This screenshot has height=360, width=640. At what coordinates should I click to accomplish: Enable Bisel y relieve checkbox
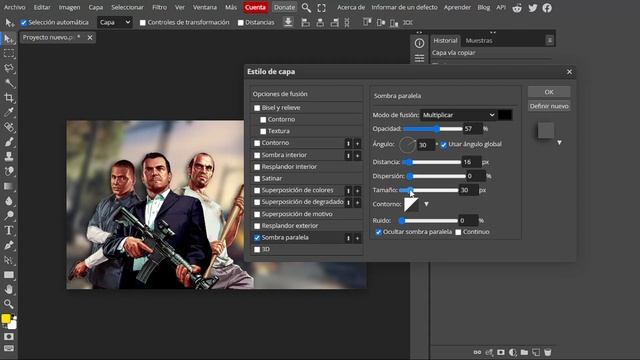tap(257, 108)
